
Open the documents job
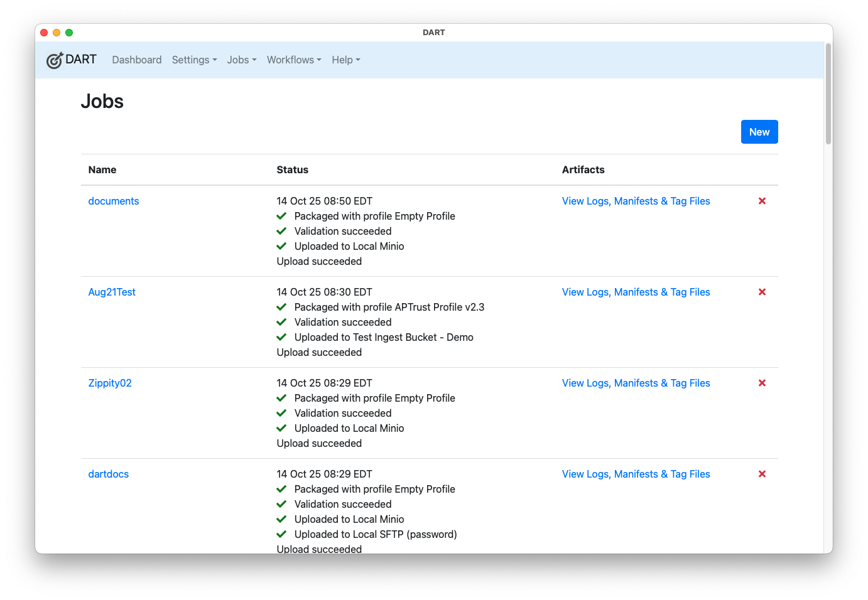[113, 201]
